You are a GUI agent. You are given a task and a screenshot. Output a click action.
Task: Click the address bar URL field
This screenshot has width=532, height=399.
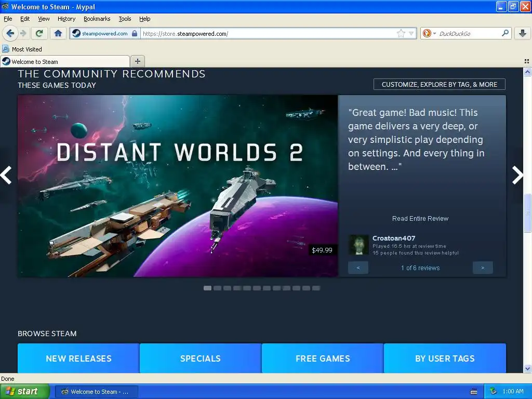tap(268, 34)
